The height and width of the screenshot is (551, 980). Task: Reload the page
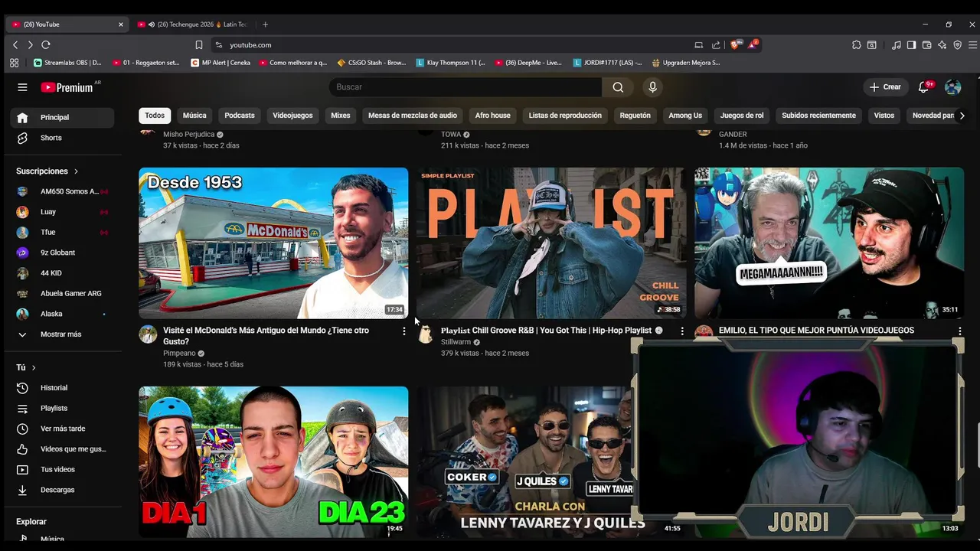[46, 45]
